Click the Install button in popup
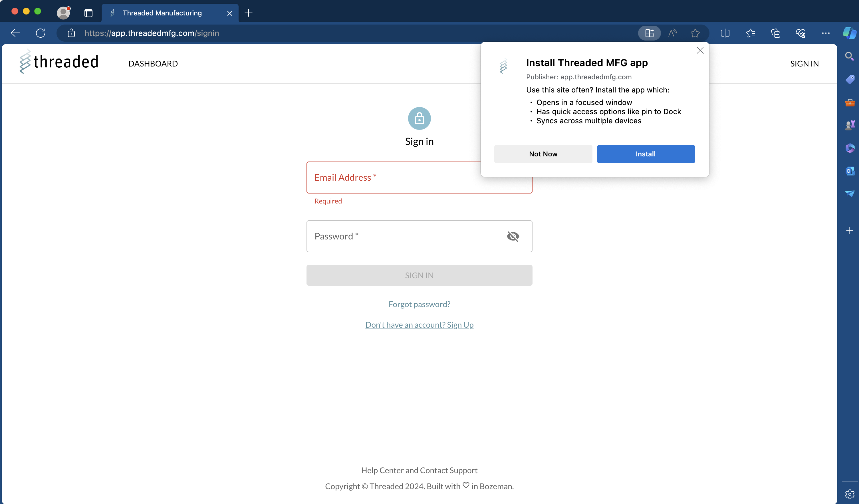This screenshot has width=859, height=504. tap(646, 154)
